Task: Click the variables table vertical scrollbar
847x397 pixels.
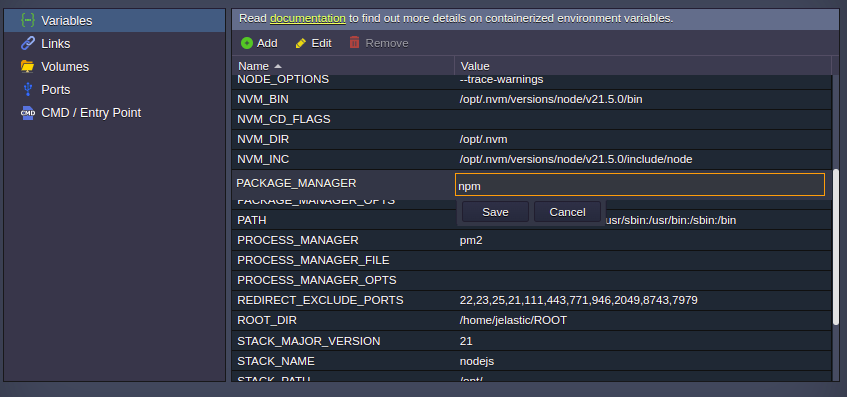Action: 836,246
